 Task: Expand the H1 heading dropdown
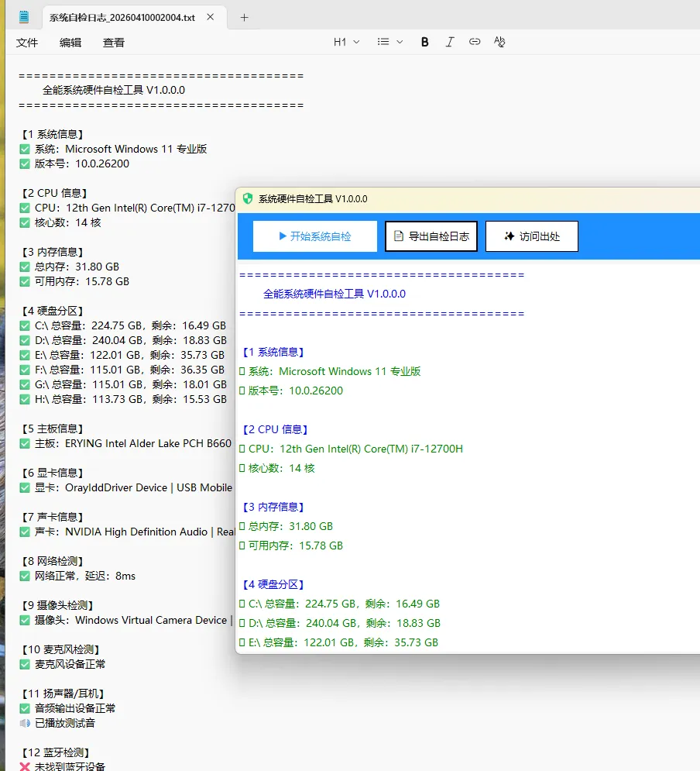tap(346, 43)
